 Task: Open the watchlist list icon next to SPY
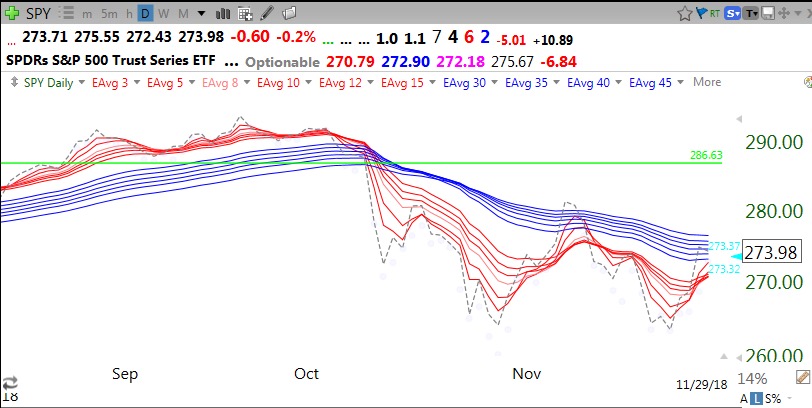[x=67, y=13]
